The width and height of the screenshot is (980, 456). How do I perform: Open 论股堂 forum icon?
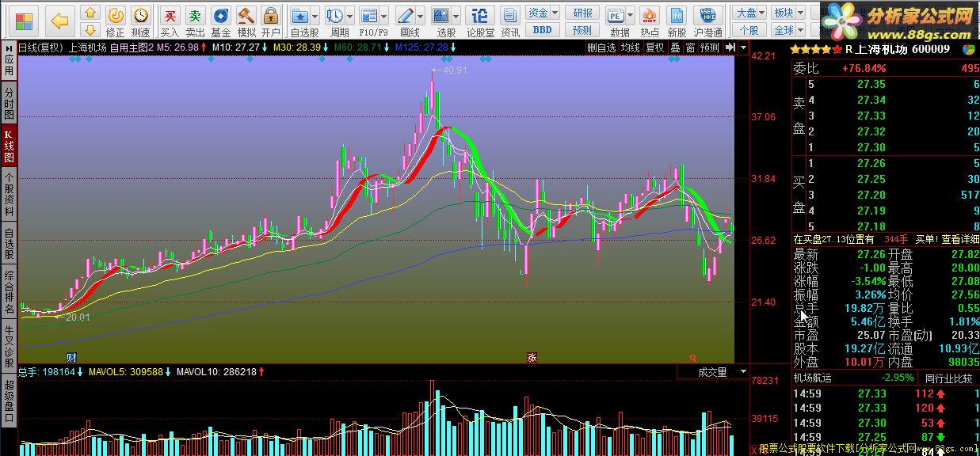point(480,20)
